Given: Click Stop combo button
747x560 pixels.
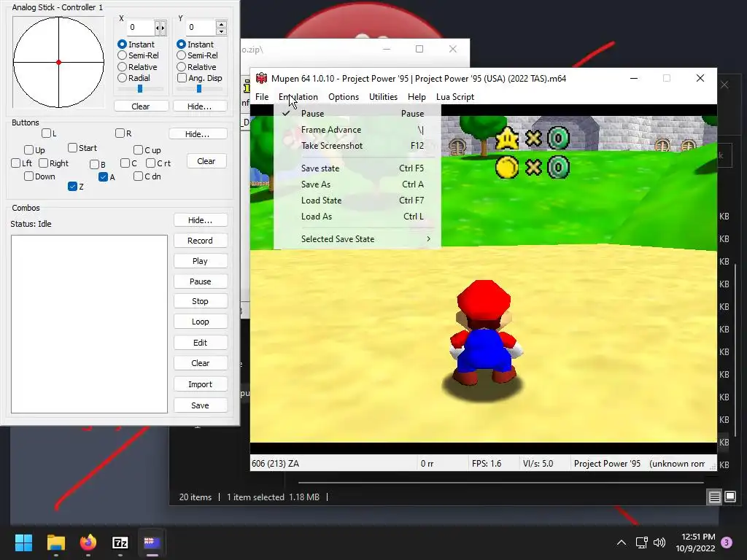Looking at the screenshot, I should click(x=200, y=301).
